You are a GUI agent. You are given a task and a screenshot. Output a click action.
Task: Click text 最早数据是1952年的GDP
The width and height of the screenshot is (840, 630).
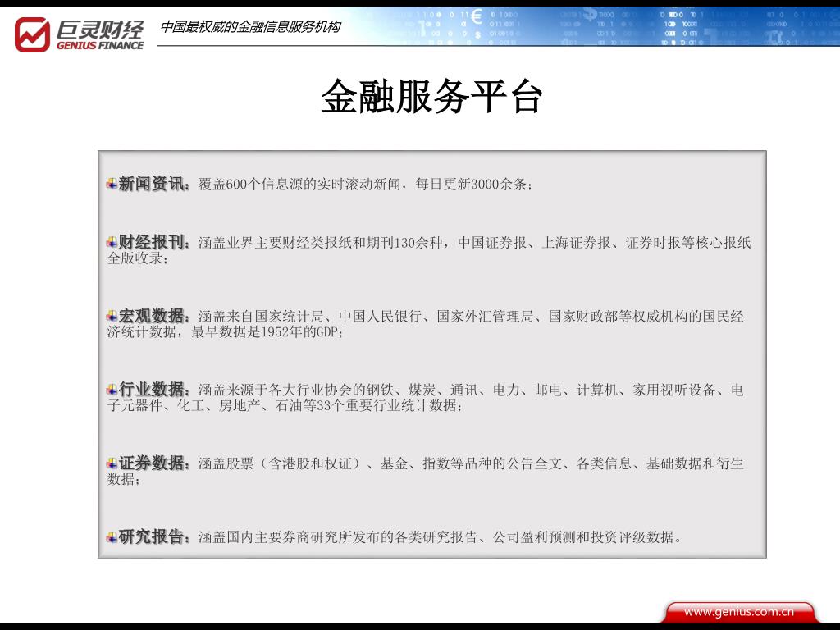265,332
